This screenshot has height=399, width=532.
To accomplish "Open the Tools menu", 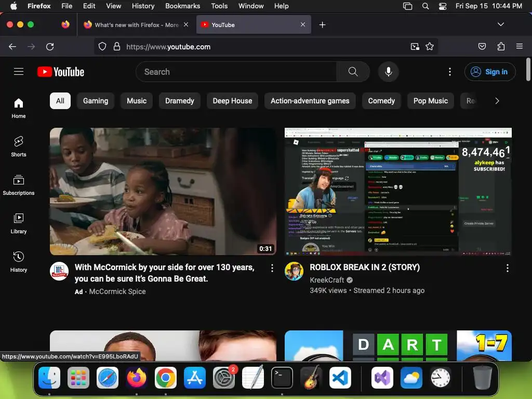I will [219, 6].
